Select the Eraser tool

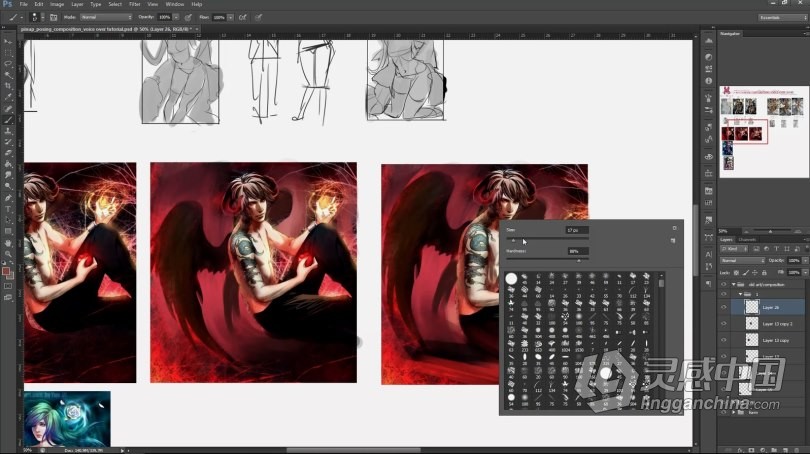(x=8, y=153)
